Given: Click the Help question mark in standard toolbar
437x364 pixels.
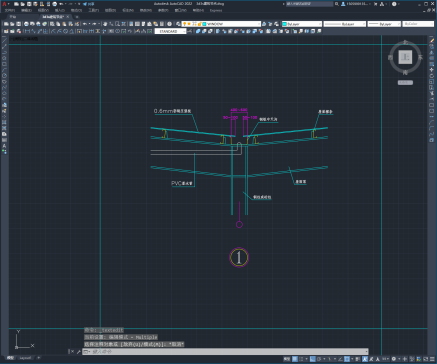Looking at the screenshot, I should point(169,24).
